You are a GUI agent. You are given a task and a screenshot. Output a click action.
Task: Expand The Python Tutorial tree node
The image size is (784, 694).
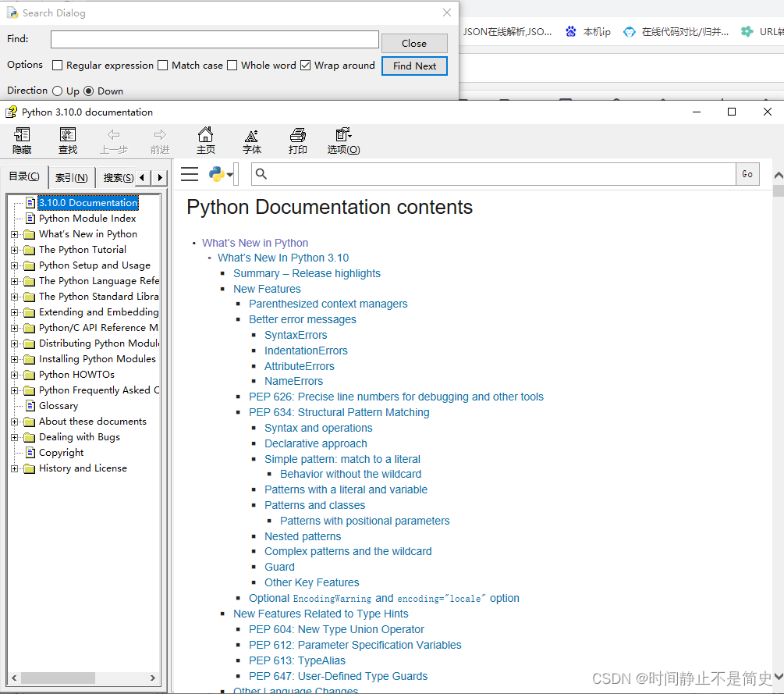(15, 250)
